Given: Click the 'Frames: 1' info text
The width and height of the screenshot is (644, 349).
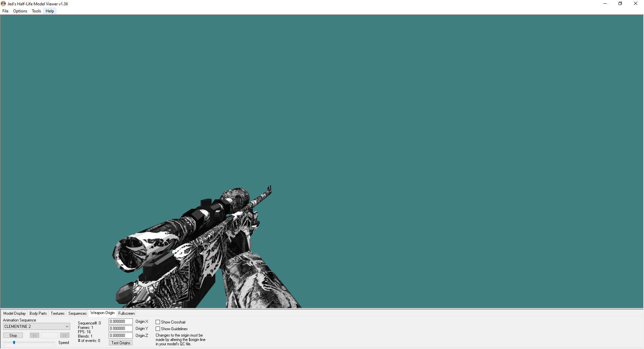Looking at the screenshot, I should click(86, 328).
